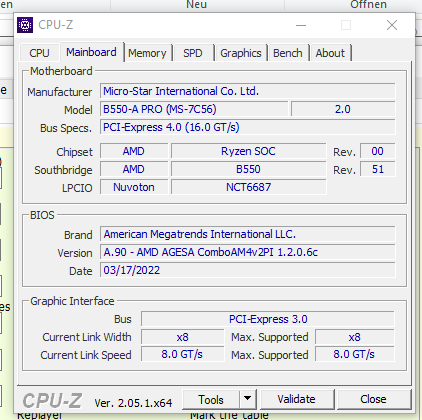Click the Close button at bottom
The height and width of the screenshot is (420, 422).
point(374,399)
